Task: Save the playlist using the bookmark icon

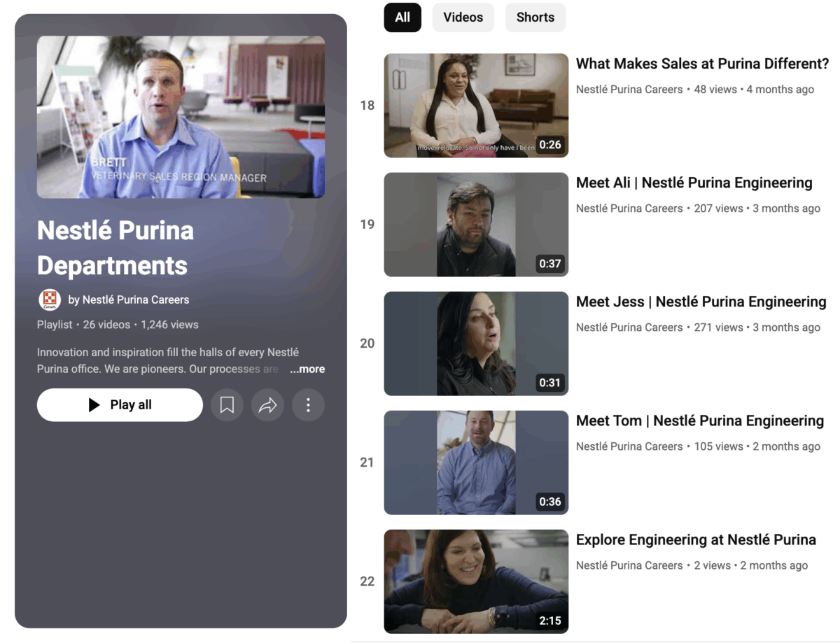Action: [227, 404]
